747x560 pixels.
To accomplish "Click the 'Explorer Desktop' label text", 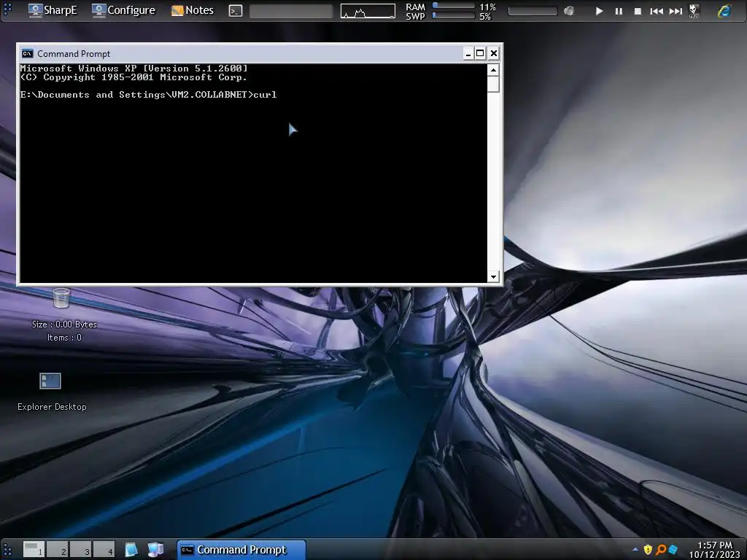I will coord(52,407).
